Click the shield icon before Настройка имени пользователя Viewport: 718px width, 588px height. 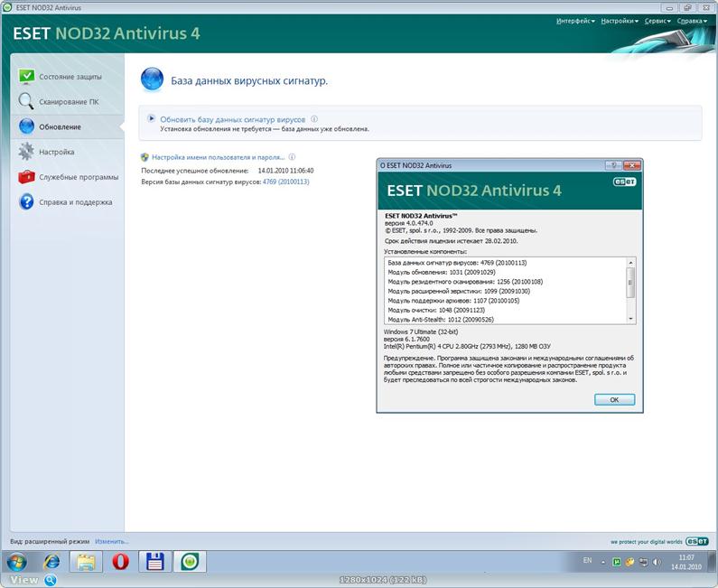tap(145, 157)
